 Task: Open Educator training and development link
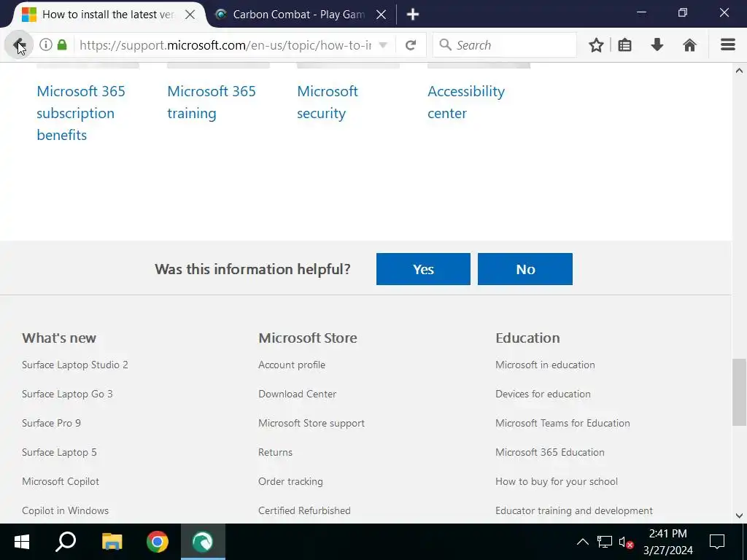pyautogui.click(x=574, y=510)
